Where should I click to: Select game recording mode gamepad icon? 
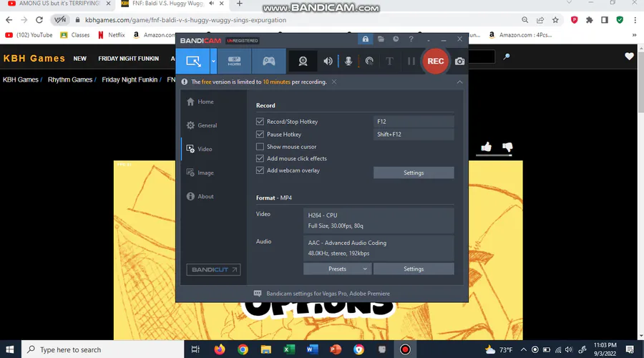coord(268,62)
